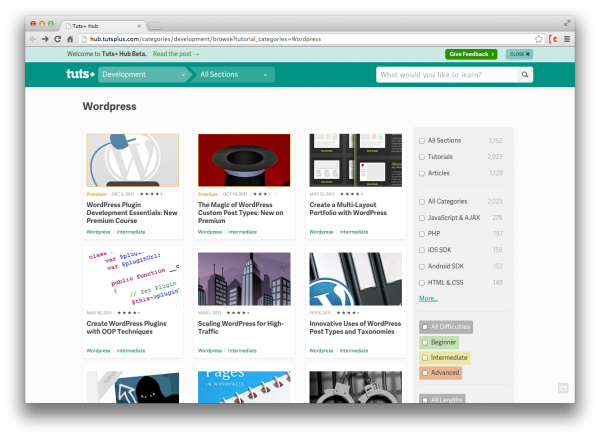Check the HTML & CSS checkbox
Image resolution: width=600 pixels, height=438 pixels.
point(422,283)
